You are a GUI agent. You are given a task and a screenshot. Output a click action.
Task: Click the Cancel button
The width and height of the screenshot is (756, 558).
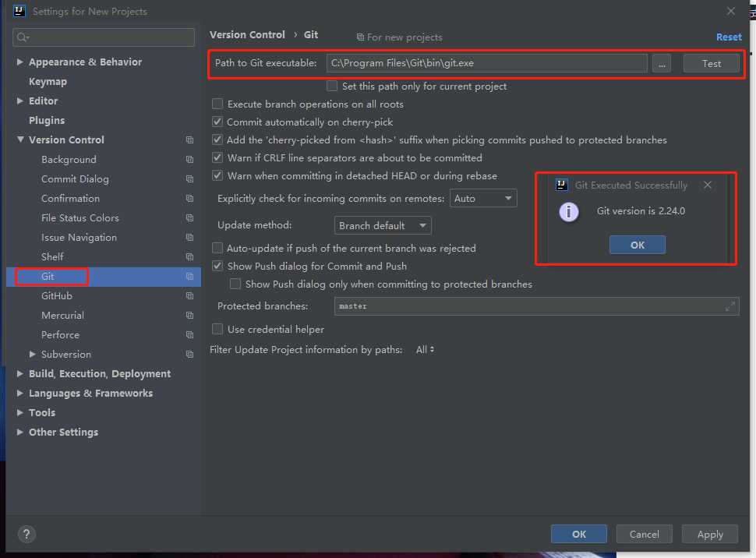[644, 534]
